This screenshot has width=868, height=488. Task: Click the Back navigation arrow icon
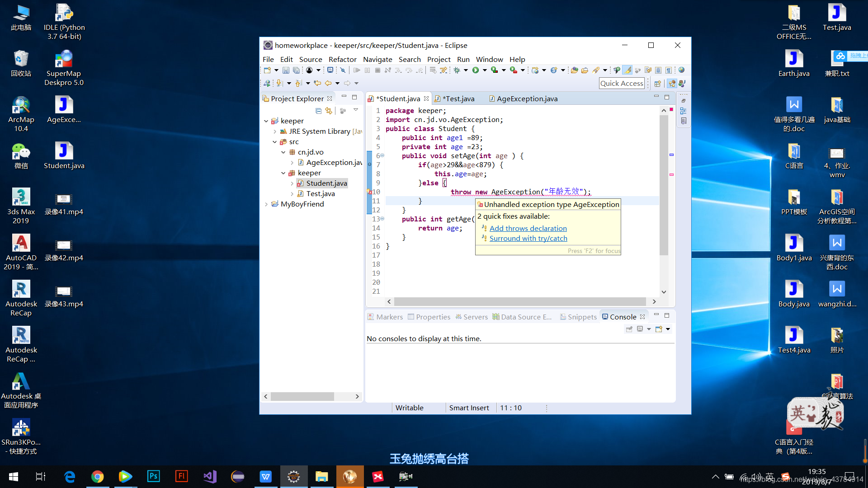328,83
